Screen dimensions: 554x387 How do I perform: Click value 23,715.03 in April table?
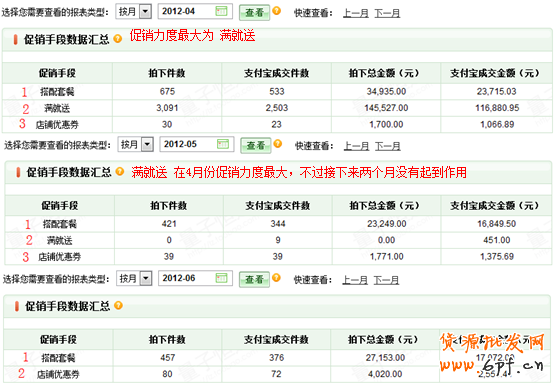(496, 92)
